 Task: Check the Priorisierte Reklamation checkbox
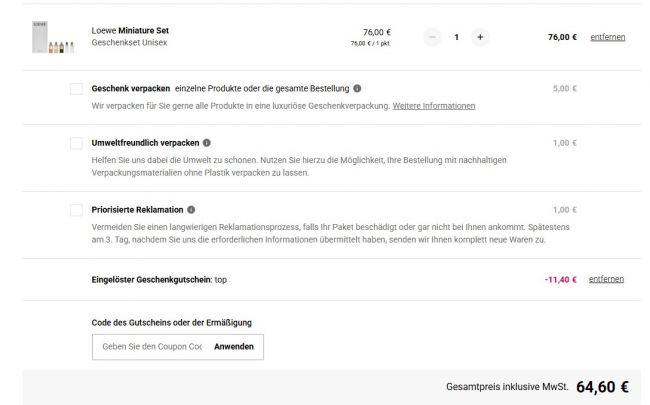tap(77, 210)
